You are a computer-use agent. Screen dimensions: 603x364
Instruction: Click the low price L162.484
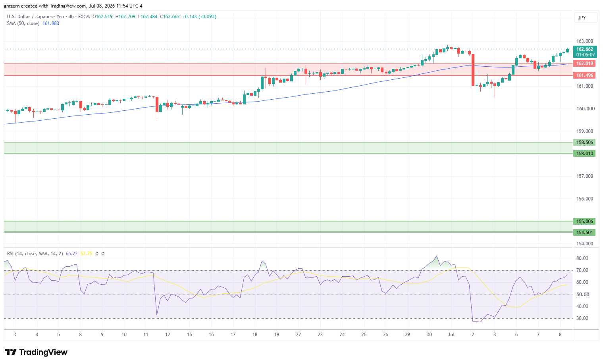[148, 17]
